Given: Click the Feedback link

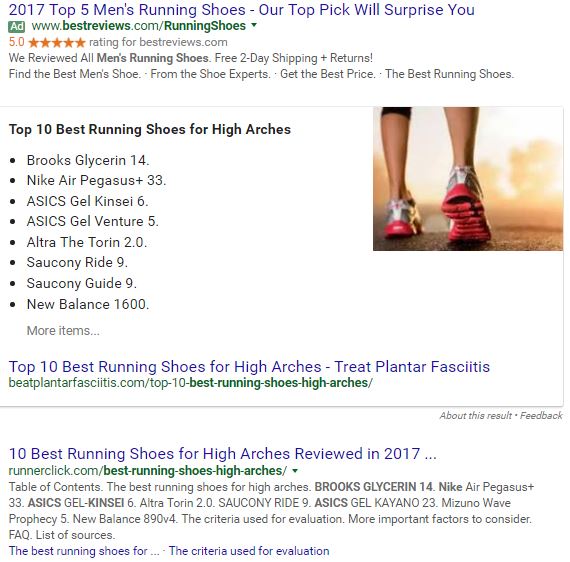Looking at the screenshot, I should point(541,416).
